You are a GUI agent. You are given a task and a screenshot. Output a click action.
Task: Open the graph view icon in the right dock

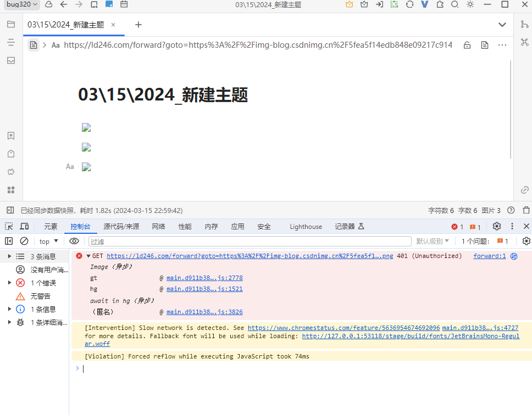[x=524, y=42]
